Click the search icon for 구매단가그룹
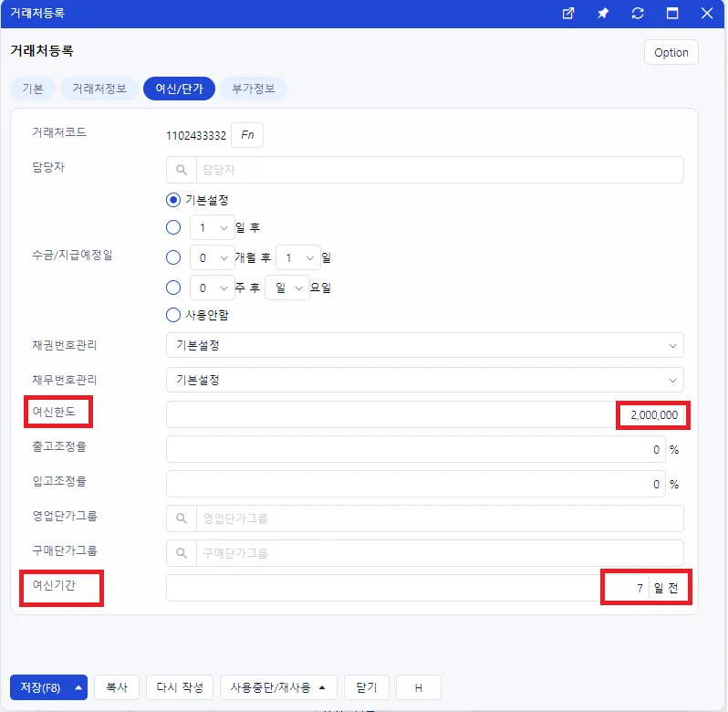This screenshot has height=712, width=728. pos(182,553)
